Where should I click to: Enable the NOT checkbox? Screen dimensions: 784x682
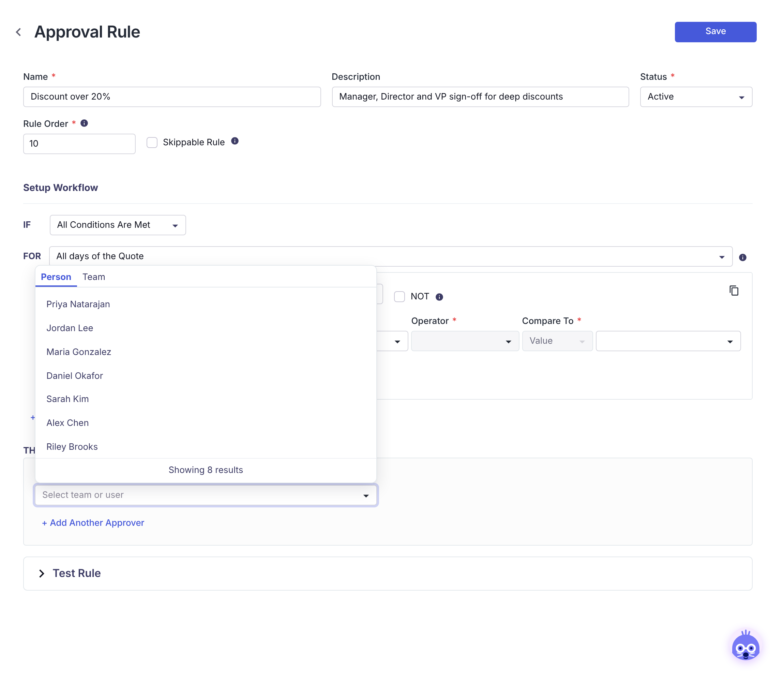click(x=399, y=297)
